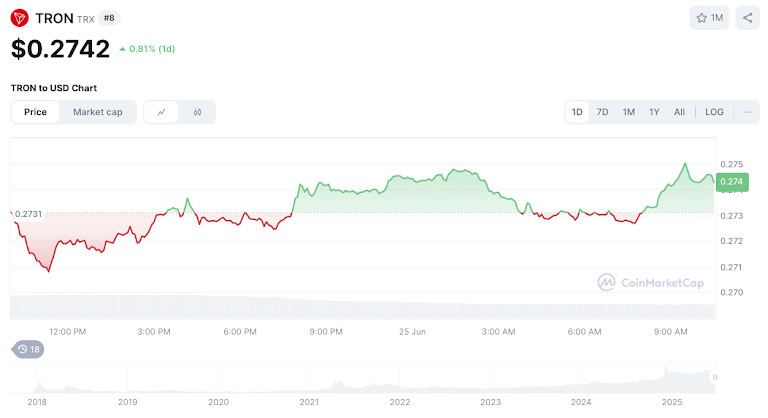Open the history clock badge showing 18

tap(28, 349)
